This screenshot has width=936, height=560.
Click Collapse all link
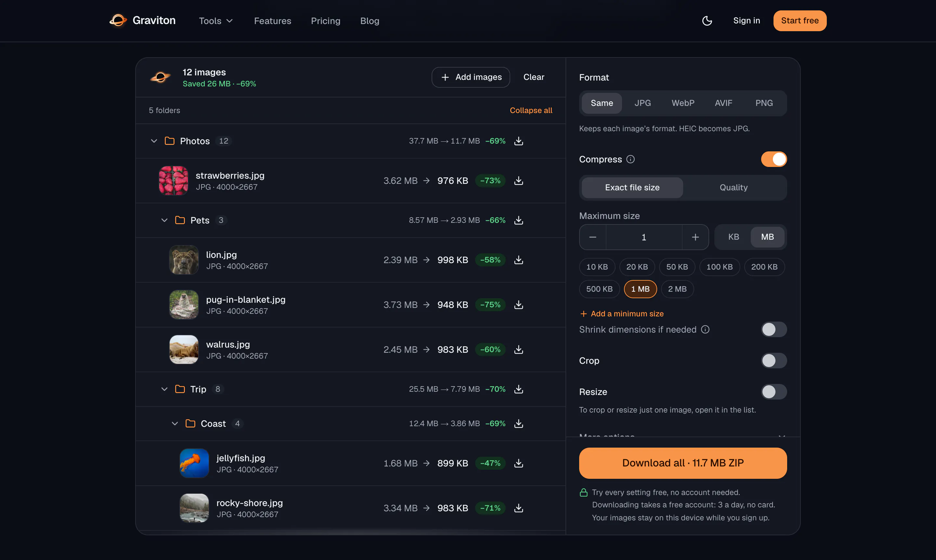531,110
